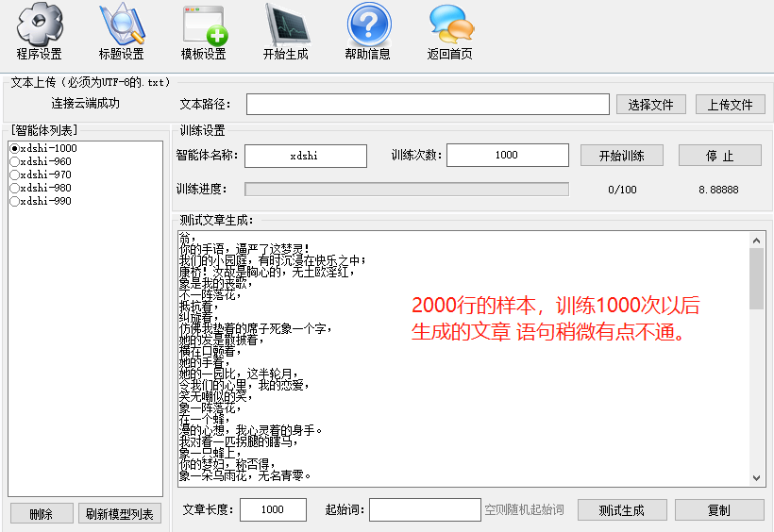Select xdshi-990 in the model list
Viewport: 774px width, 532px height.
(14, 202)
